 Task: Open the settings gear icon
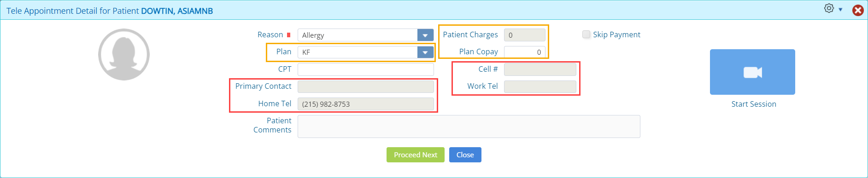pos(829,8)
